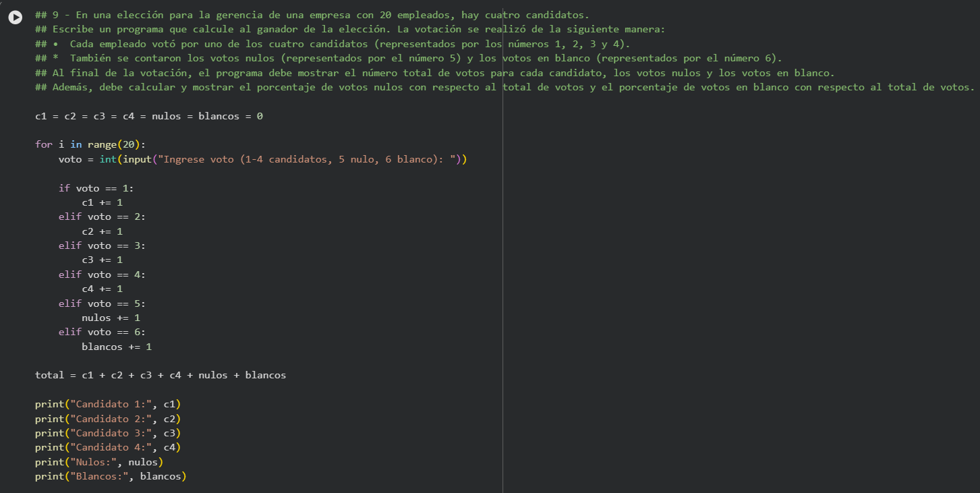Run the code cell with the play button
This screenshot has width=980, height=493.
16,18
